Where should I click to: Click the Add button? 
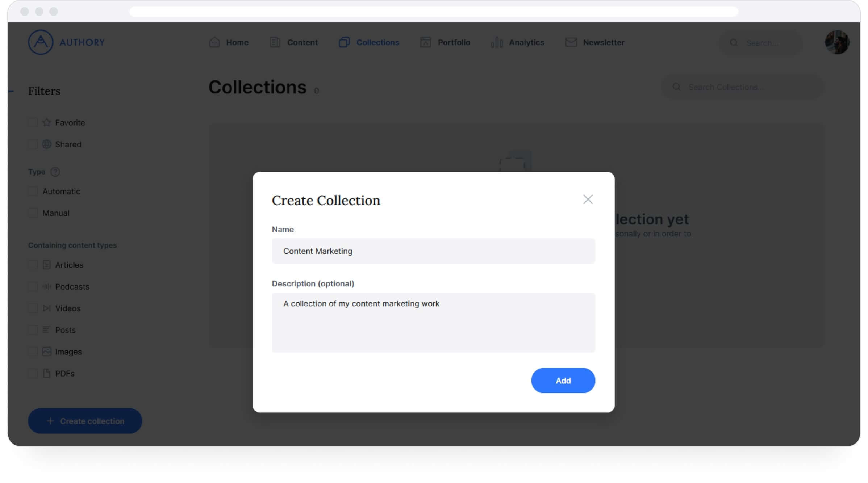click(x=563, y=381)
